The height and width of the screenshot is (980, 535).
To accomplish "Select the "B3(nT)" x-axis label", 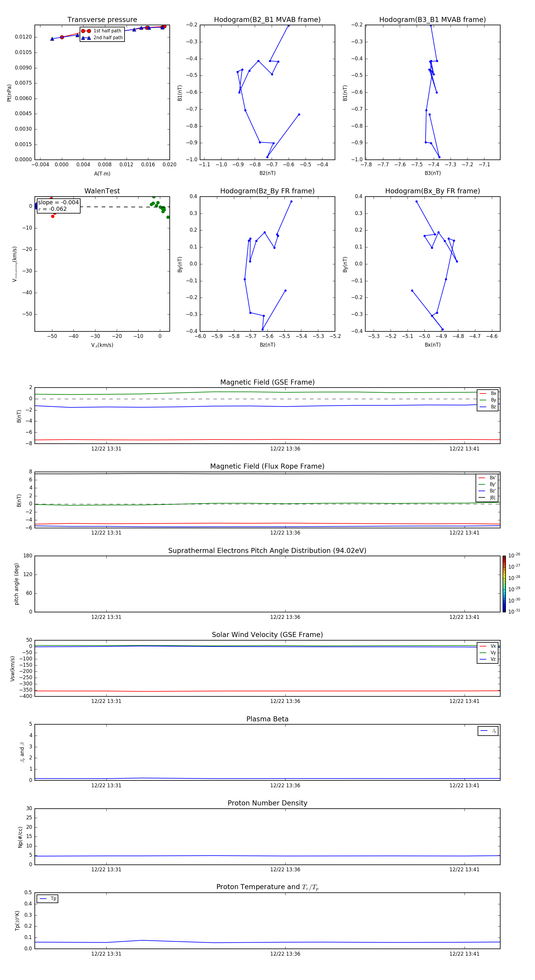I will (x=432, y=173).
